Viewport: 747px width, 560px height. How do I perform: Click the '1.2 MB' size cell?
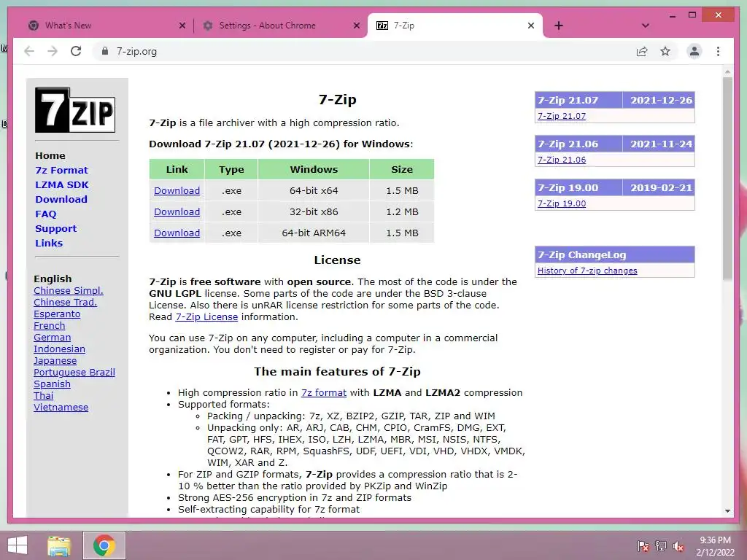point(402,212)
